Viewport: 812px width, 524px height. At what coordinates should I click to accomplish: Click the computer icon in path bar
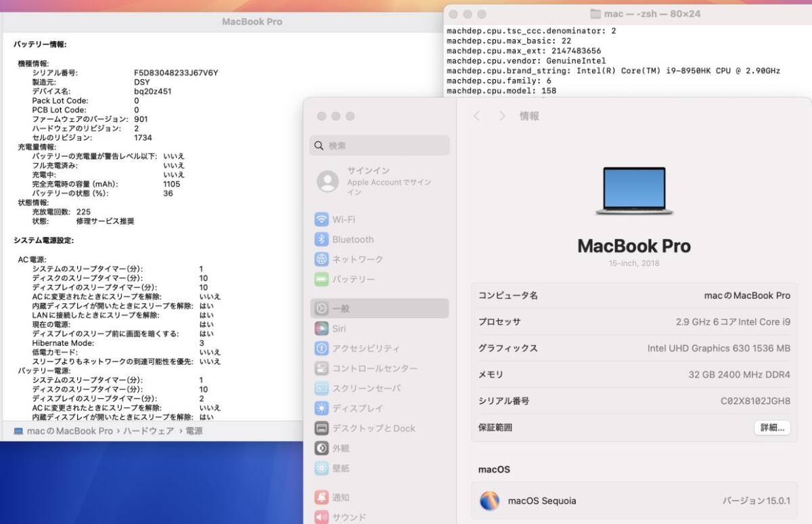click(x=18, y=431)
